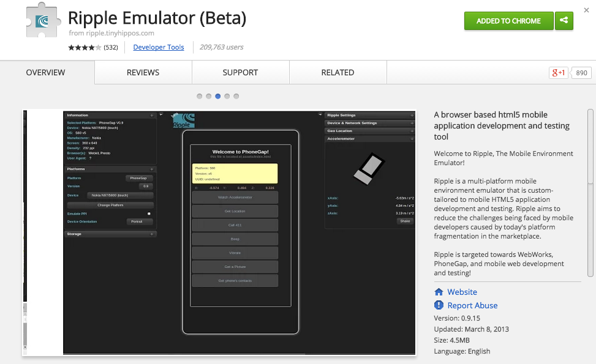Click the Ripple Emulator (Beta) title
This screenshot has width=596, height=364.
pos(157,18)
